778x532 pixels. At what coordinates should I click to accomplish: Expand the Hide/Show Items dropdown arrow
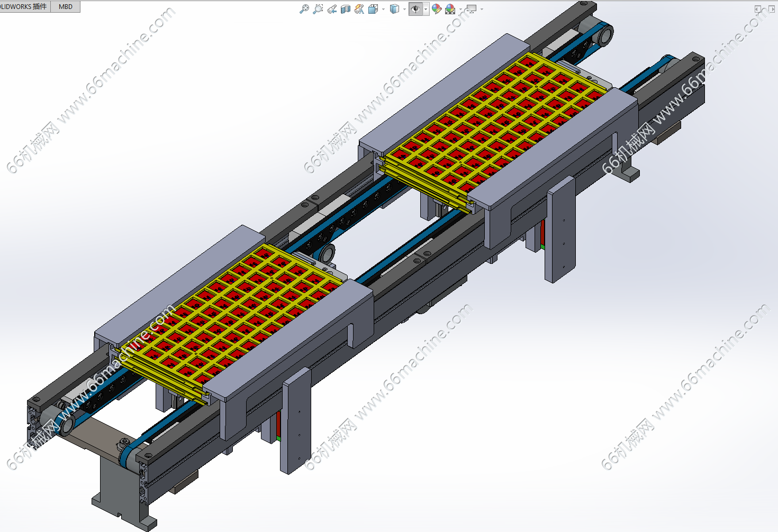tap(426, 9)
